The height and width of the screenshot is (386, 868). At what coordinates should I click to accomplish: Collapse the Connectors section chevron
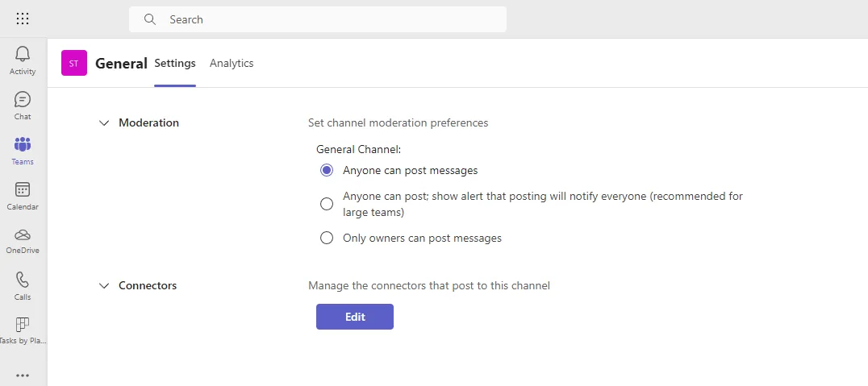[103, 286]
